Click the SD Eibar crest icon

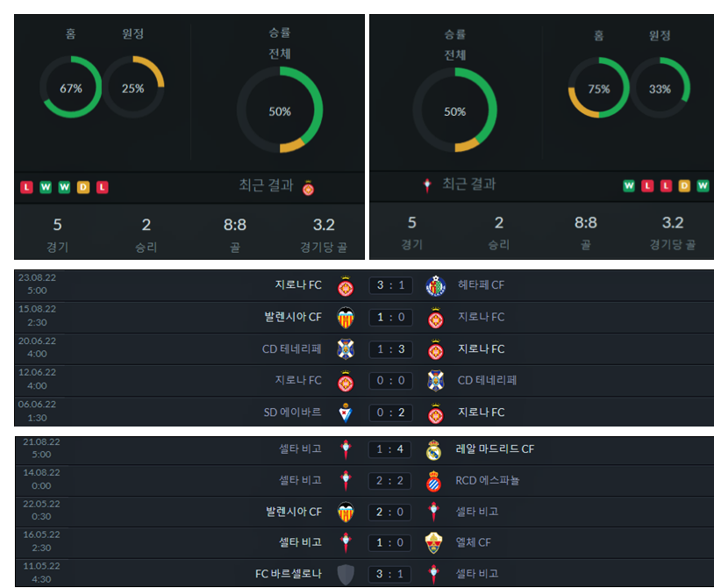point(346,412)
